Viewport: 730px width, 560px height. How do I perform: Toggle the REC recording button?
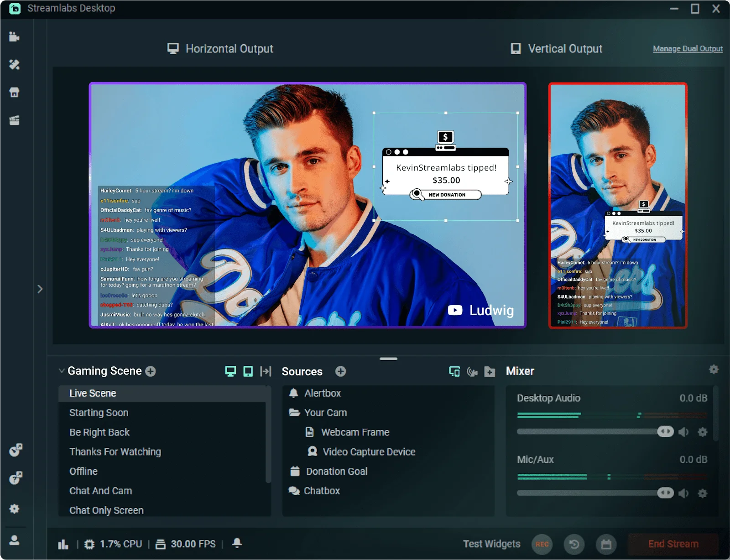542,544
